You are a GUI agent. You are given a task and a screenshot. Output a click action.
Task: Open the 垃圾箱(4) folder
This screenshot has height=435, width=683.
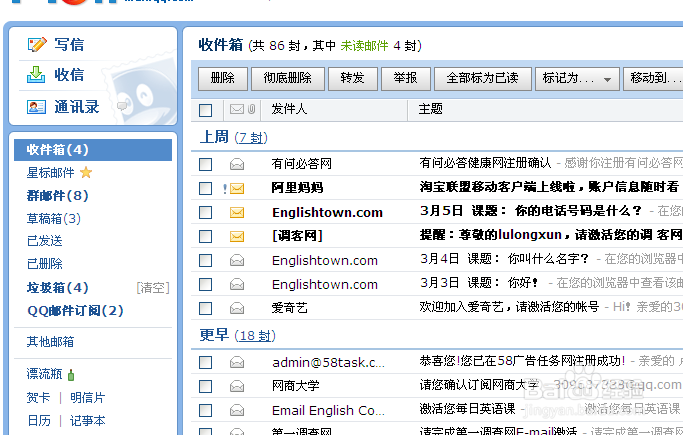(57, 288)
